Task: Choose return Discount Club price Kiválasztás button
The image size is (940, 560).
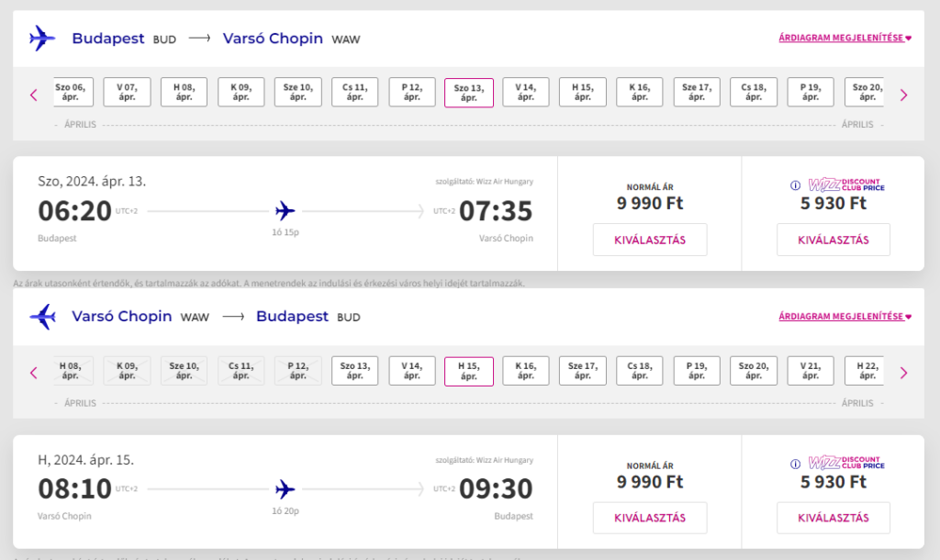Action: coord(834,518)
